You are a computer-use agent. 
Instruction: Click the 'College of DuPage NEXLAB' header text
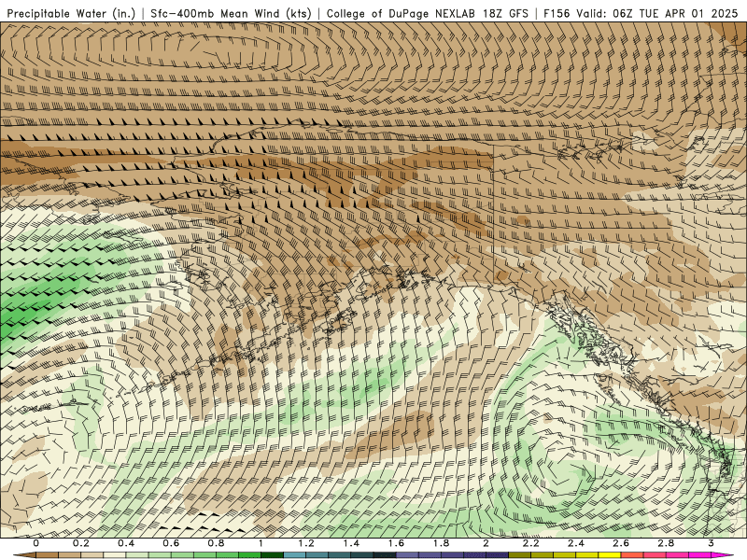click(x=401, y=13)
